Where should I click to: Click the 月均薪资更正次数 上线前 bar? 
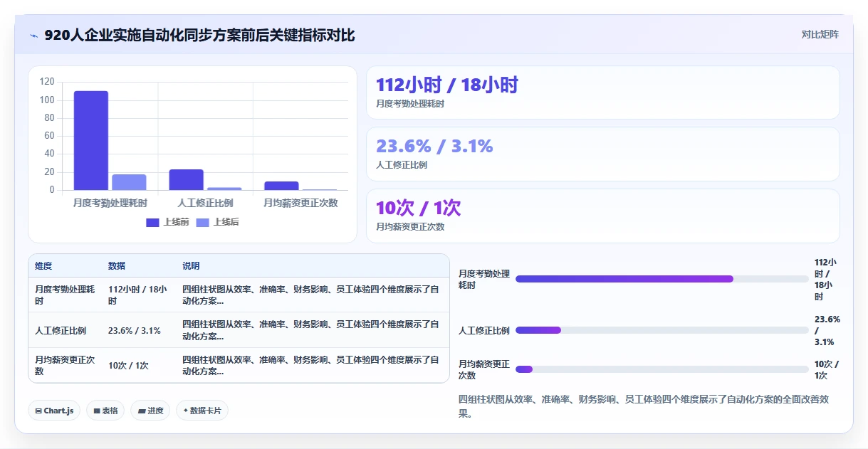[x=281, y=186]
